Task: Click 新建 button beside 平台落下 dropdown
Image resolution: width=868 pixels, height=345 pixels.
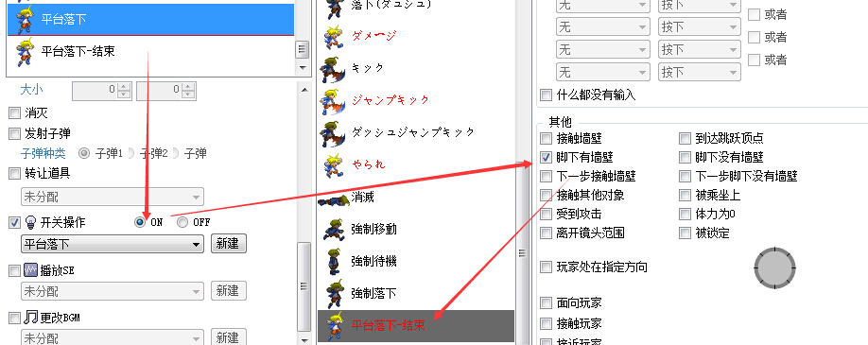Action: pos(228,244)
